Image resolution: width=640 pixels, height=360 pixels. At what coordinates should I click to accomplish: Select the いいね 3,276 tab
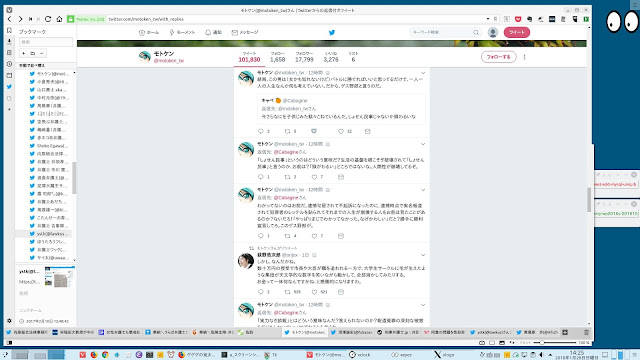[331, 57]
